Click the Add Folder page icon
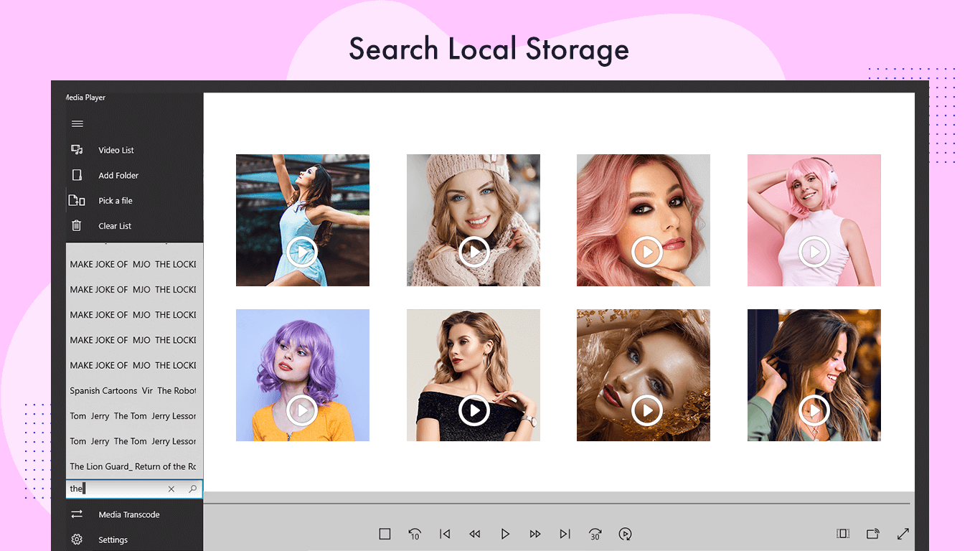The image size is (980, 551). click(x=77, y=175)
